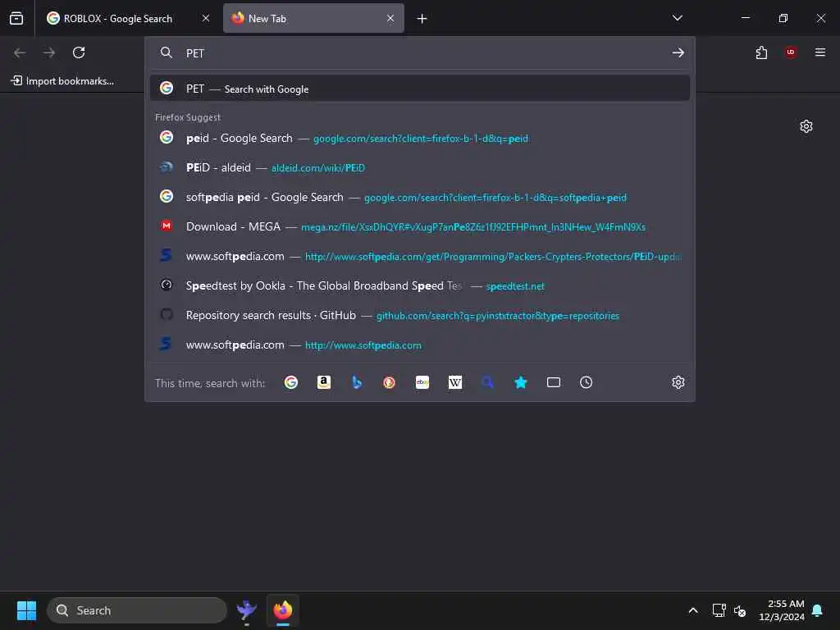Open softpedia Packers-Crypters-Protectors PEiD suggestion
This screenshot has width=840, height=630.
pos(419,256)
